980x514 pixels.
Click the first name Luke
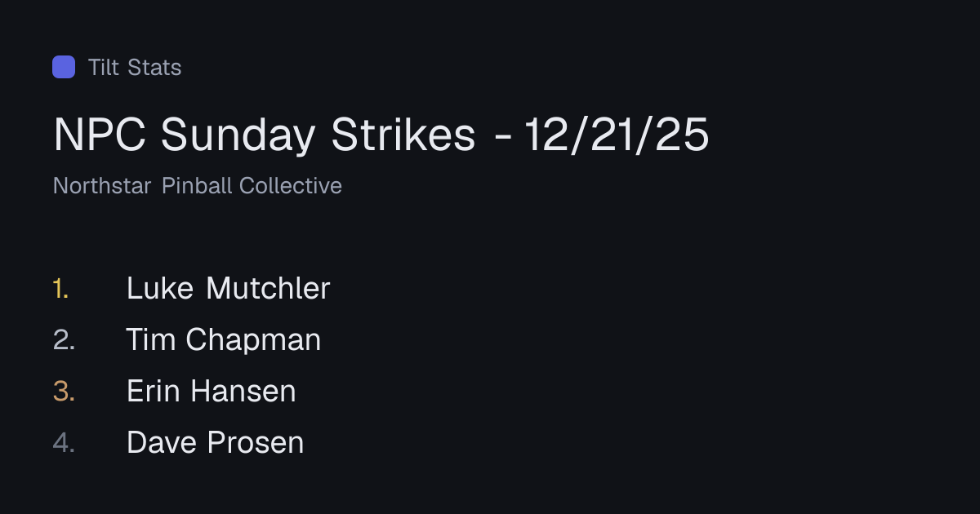coord(160,288)
